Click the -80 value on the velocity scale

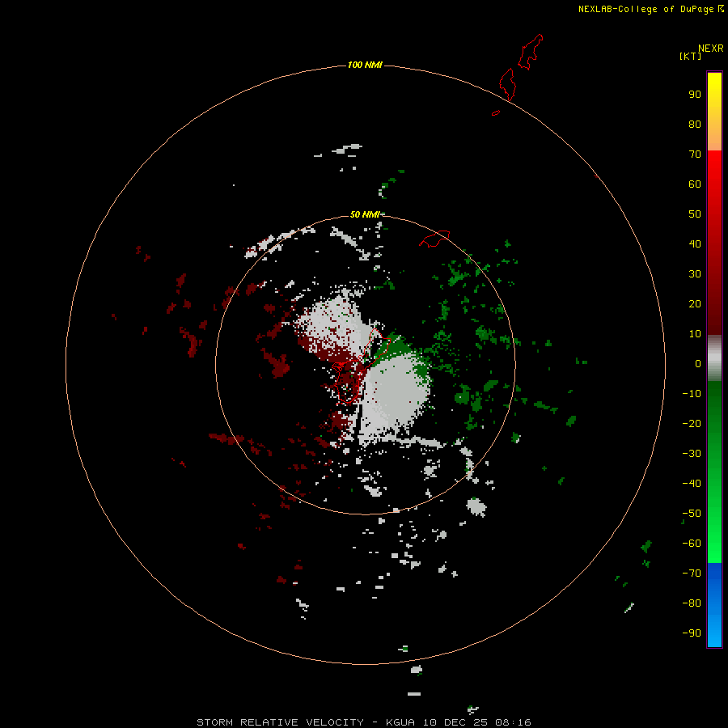click(x=692, y=603)
